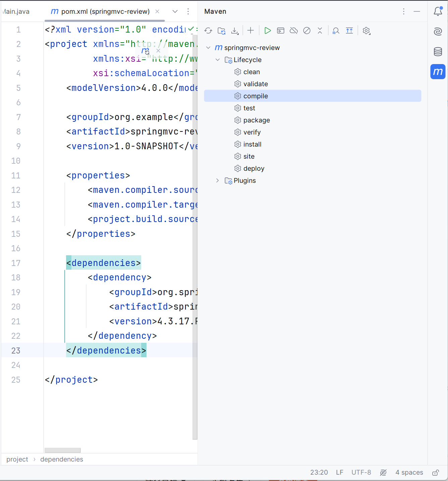Open the editor tabs list chevron
The image size is (448, 481).
click(175, 11)
